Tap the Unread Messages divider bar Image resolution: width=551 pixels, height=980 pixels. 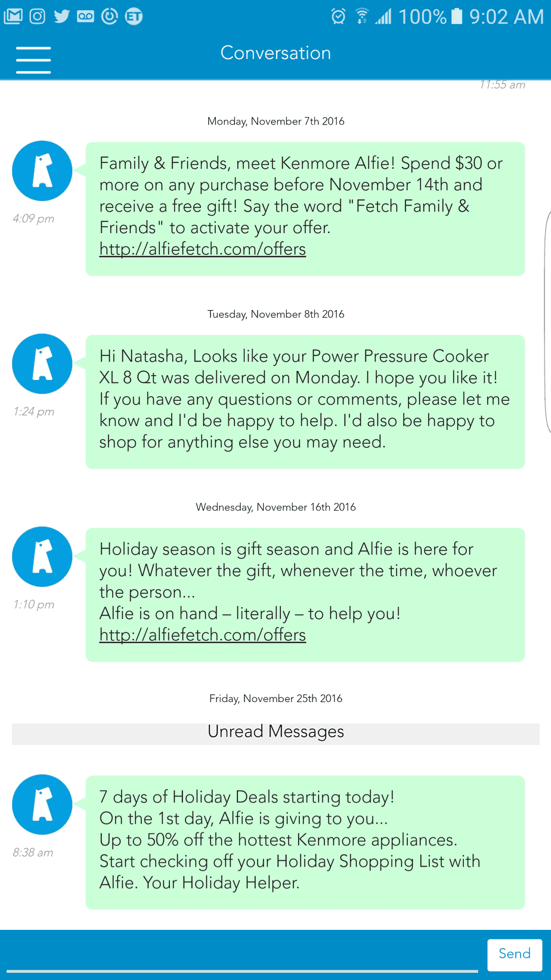(275, 732)
